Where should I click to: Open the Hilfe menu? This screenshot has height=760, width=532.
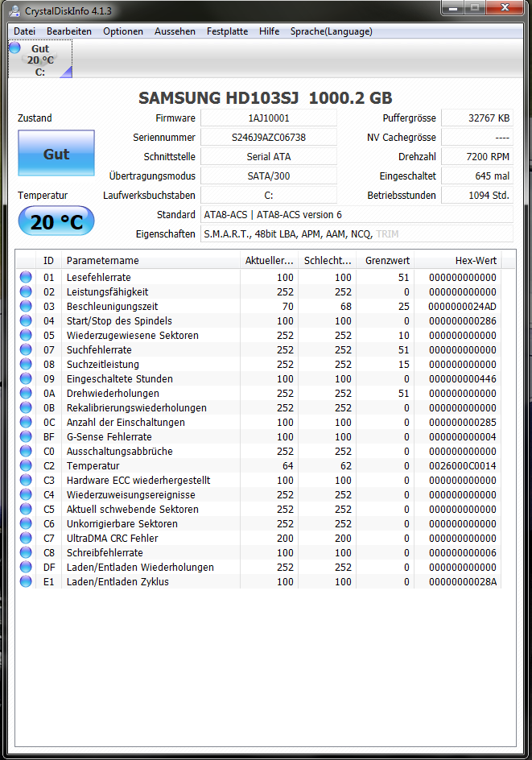[x=269, y=31]
